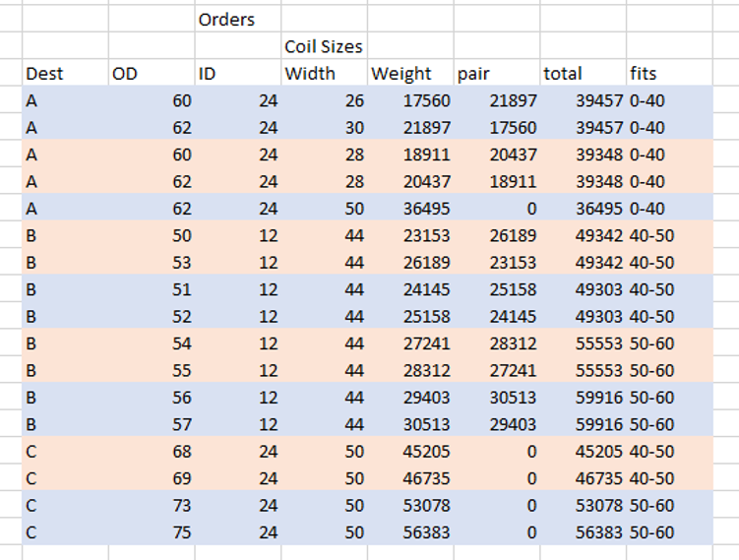Select total cell 53078

(583, 505)
